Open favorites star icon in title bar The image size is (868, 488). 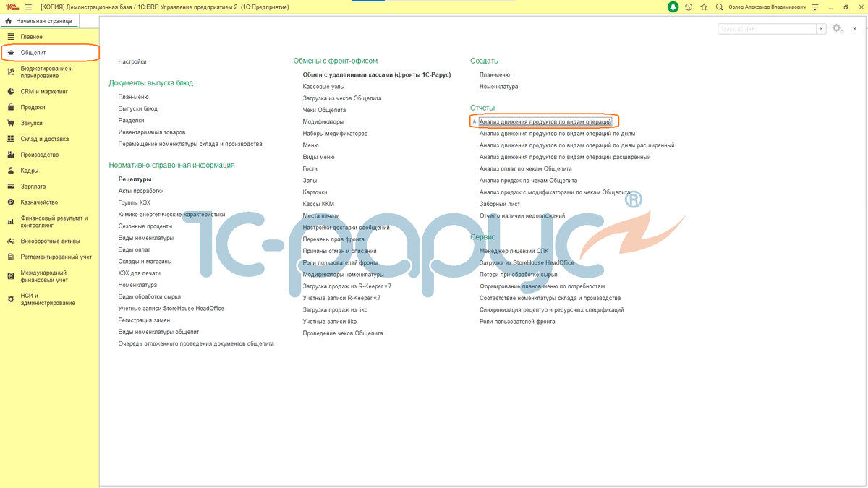pos(704,7)
